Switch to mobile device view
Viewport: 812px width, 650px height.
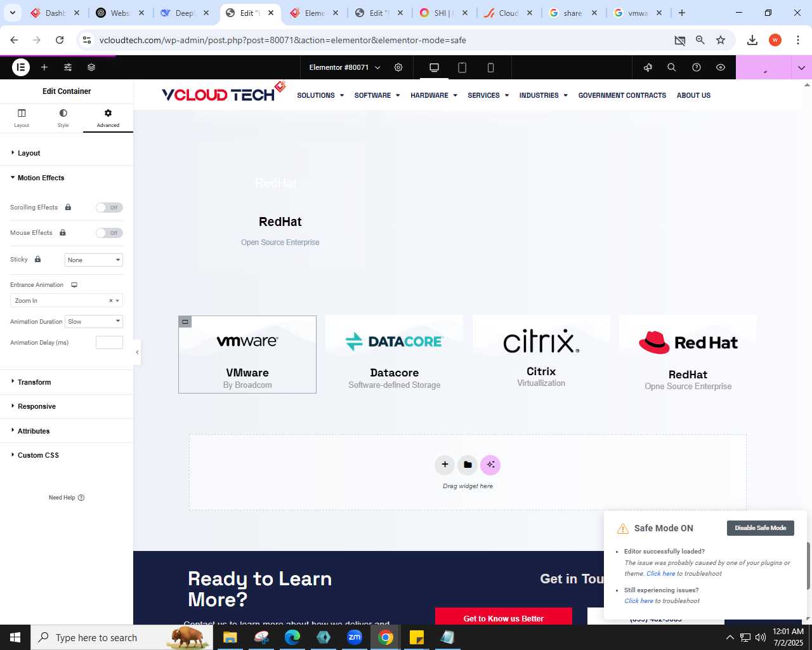click(x=490, y=67)
